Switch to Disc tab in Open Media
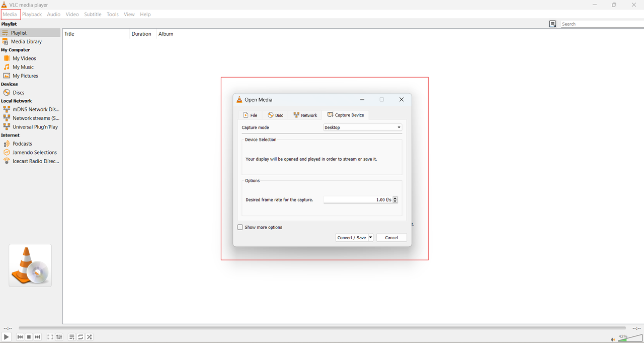Screen dimensions: 644x343 tap(275, 115)
